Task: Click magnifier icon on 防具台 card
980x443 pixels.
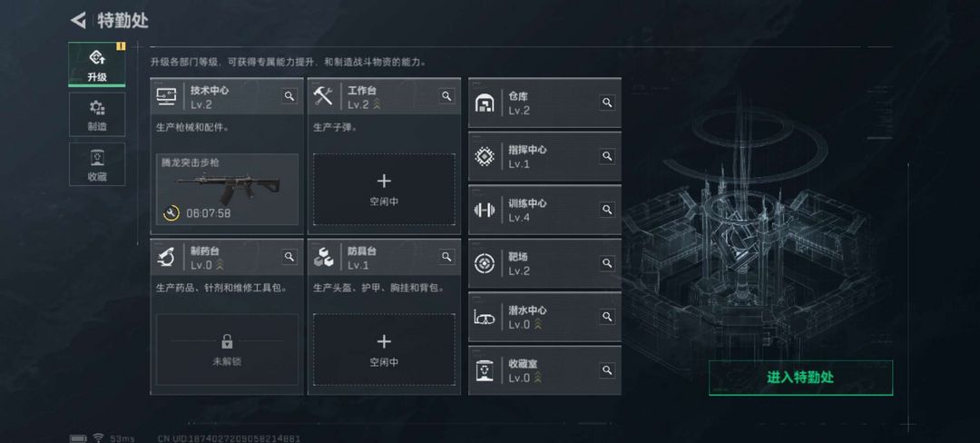Action: coord(446,257)
